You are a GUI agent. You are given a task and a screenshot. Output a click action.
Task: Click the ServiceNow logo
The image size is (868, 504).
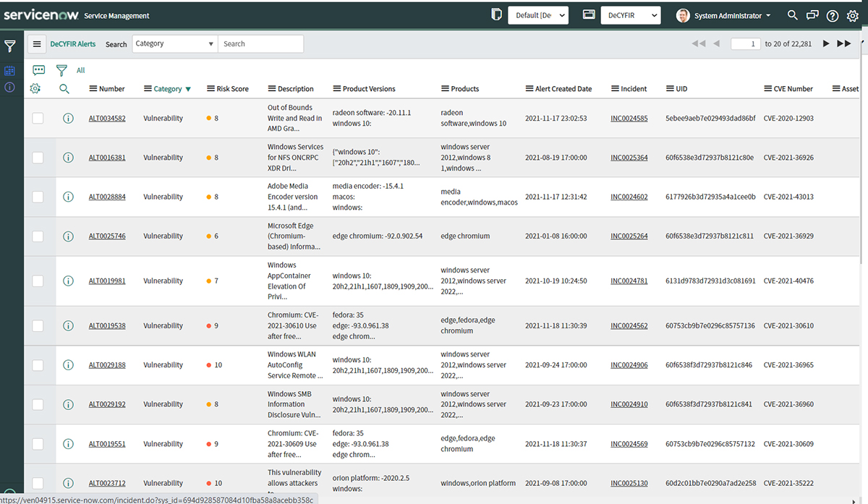click(x=41, y=14)
